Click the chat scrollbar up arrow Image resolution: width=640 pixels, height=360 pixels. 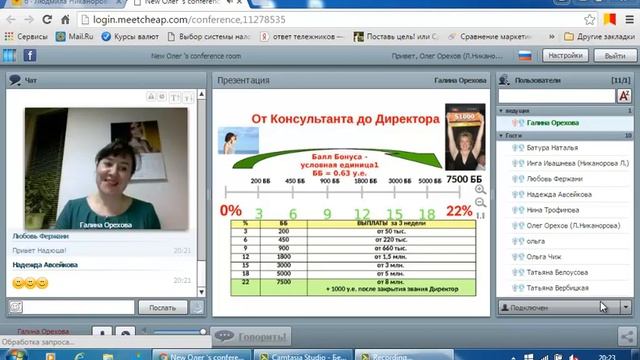point(201,94)
